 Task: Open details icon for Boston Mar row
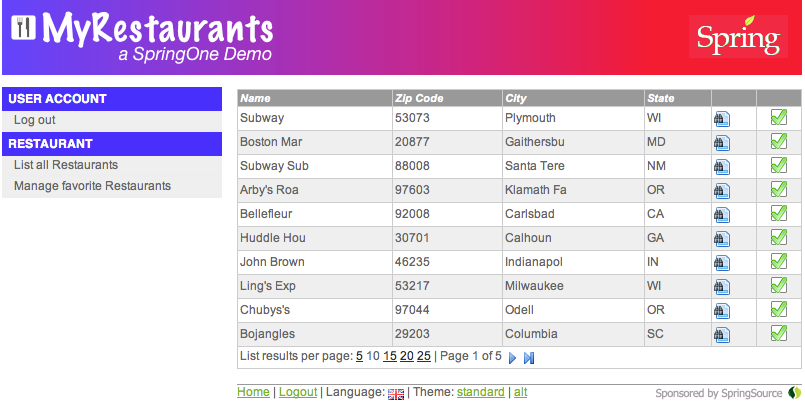pos(721,142)
